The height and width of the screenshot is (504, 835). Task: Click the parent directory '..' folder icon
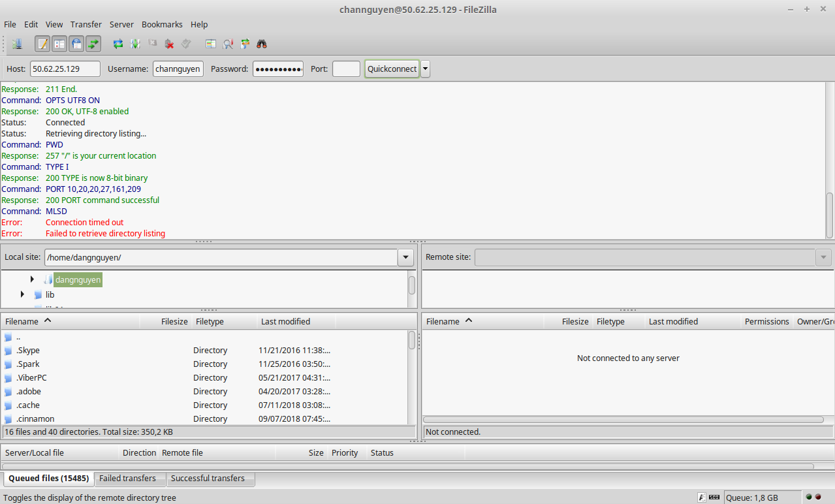(x=8, y=337)
